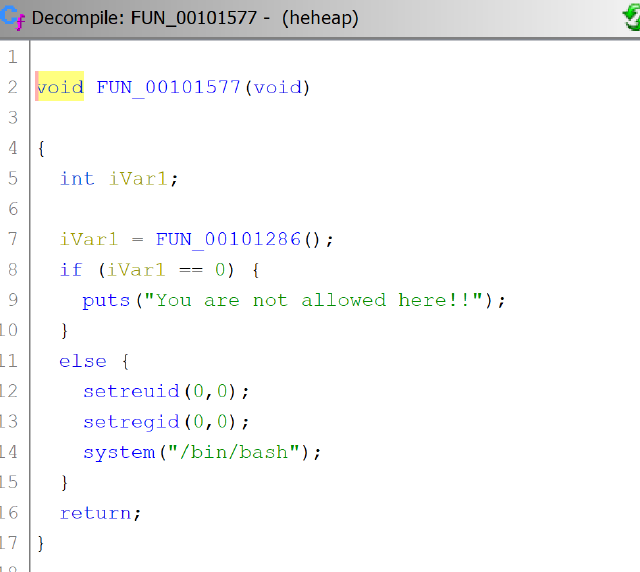Screen dimensions: 640x572
Task: Click iVar1 in the assignment on line 7
Action: [x=89, y=239]
